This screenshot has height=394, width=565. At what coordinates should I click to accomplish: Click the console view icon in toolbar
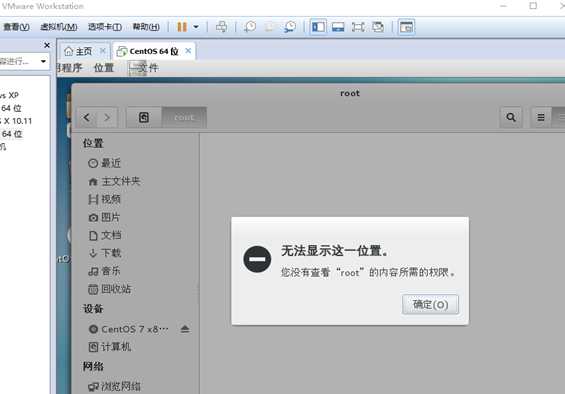point(406,27)
